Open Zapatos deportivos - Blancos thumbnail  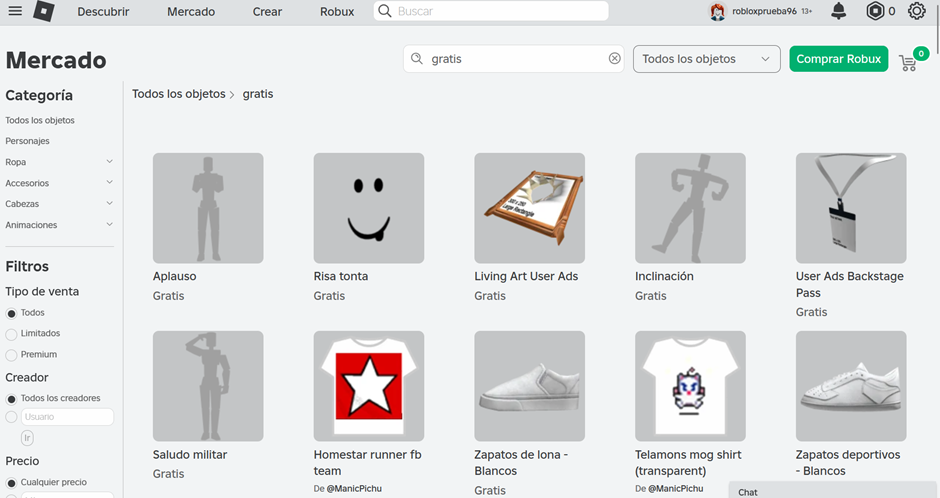[x=851, y=386]
